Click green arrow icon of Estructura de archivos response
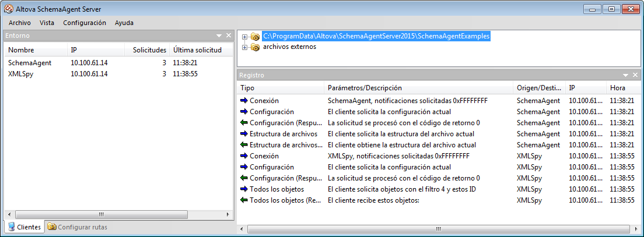644x237 pixels. coord(244,145)
